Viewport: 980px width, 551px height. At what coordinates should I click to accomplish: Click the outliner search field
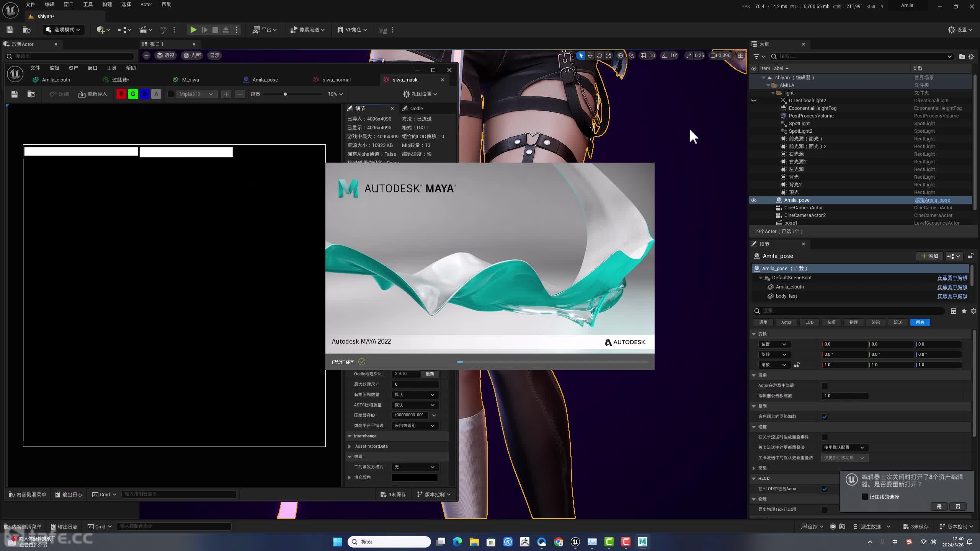point(861,56)
